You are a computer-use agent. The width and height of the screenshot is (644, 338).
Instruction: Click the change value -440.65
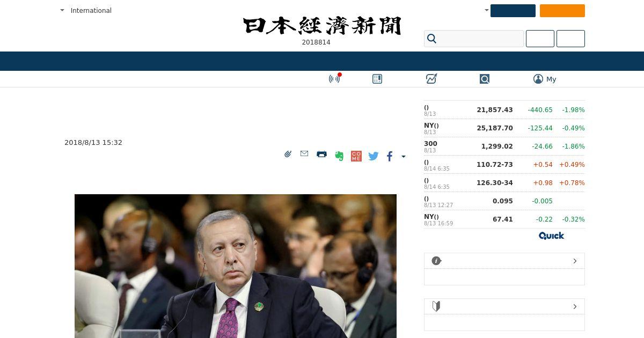tap(540, 110)
